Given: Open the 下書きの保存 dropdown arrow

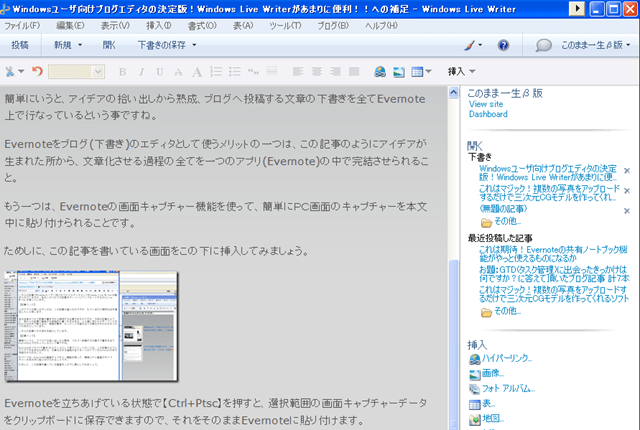Looking at the screenshot, I should coord(194,45).
